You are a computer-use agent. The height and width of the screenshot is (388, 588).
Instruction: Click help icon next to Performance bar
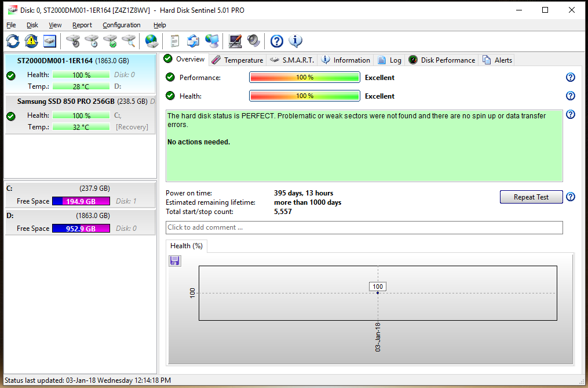[570, 78]
